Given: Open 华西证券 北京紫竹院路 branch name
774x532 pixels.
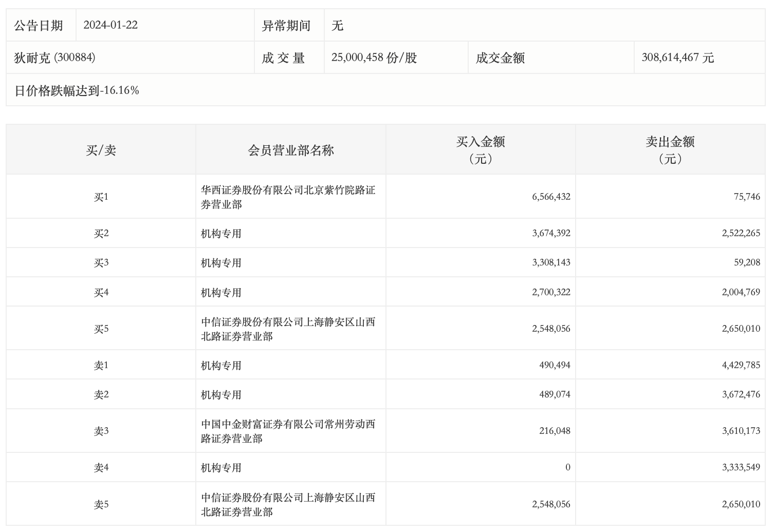Looking at the screenshot, I should coord(288,197).
